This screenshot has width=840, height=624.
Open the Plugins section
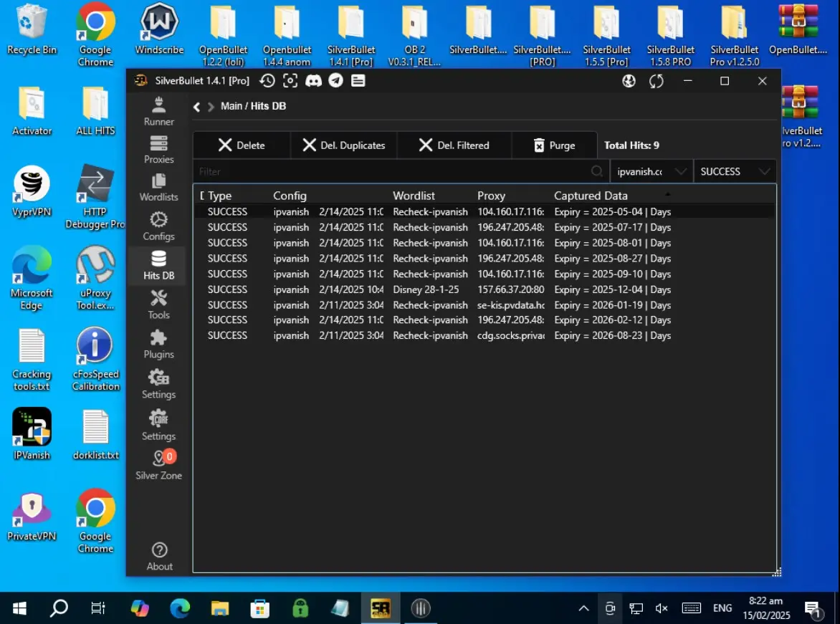click(158, 345)
